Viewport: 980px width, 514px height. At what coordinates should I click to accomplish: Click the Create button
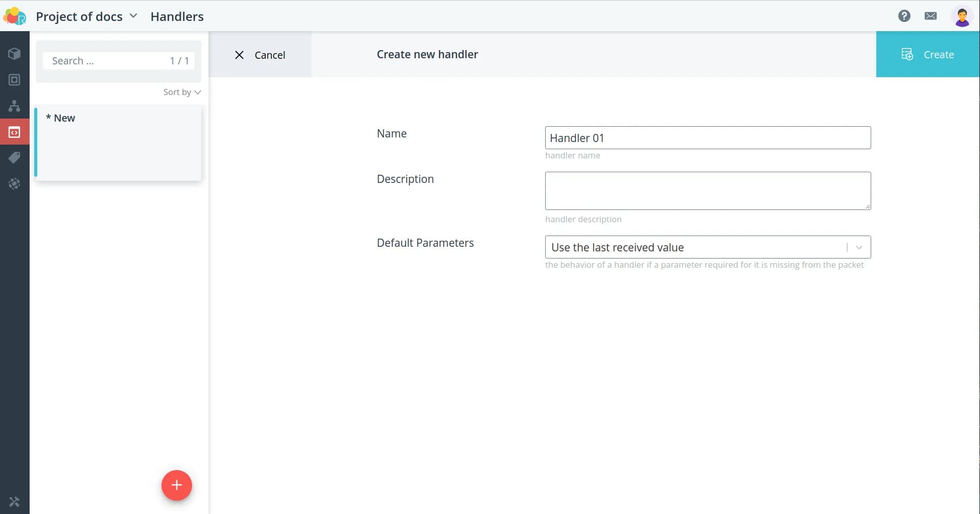click(x=927, y=54)
